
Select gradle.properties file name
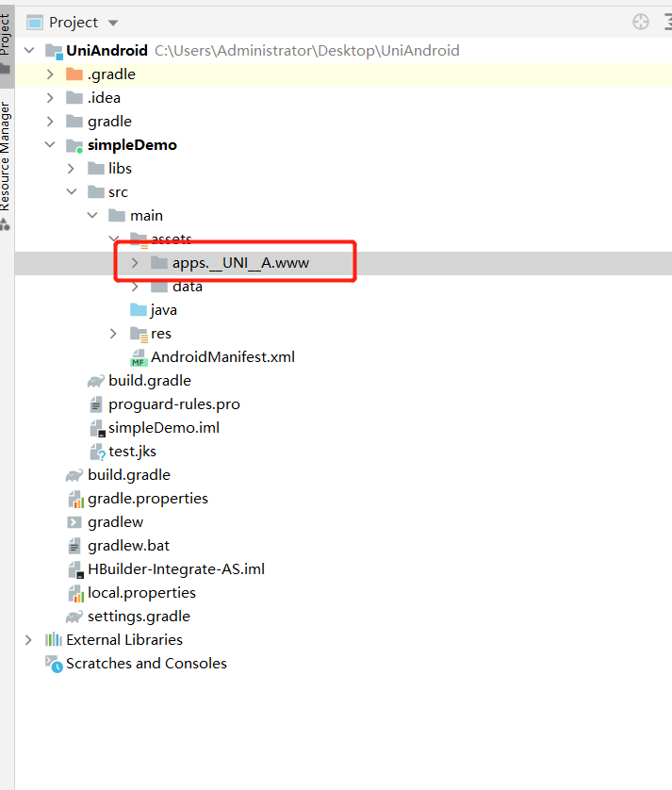pos(148,499)
